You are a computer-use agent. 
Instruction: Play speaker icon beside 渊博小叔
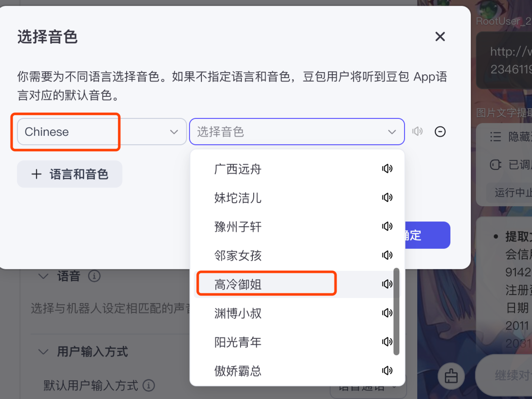click(x=387, y=313)
